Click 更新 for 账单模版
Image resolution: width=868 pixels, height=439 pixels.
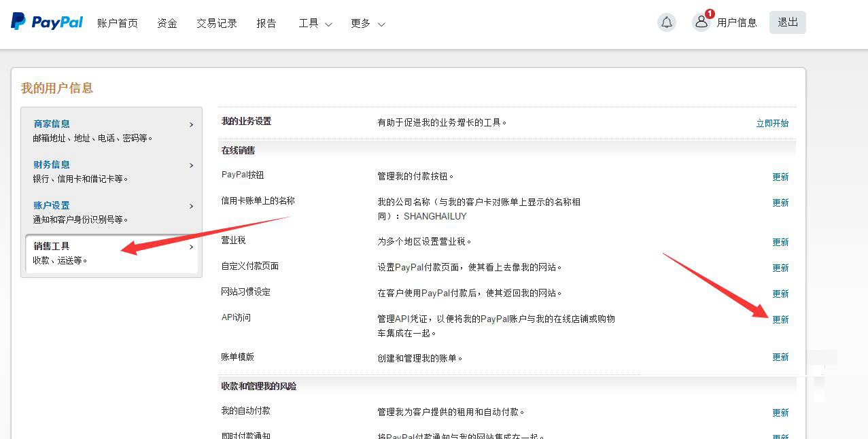[780, 357]
